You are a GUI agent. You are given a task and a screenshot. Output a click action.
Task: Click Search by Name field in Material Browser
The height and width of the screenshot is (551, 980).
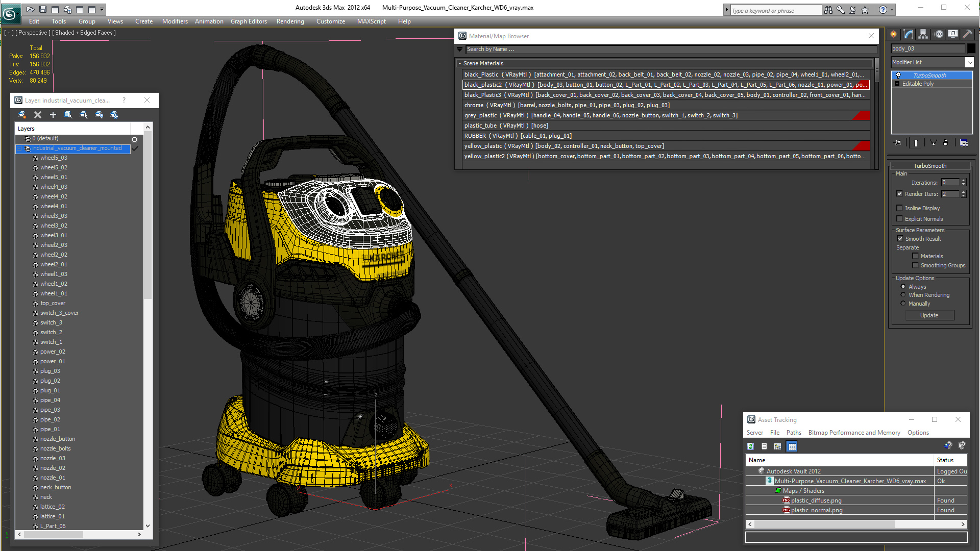[671, 49]
